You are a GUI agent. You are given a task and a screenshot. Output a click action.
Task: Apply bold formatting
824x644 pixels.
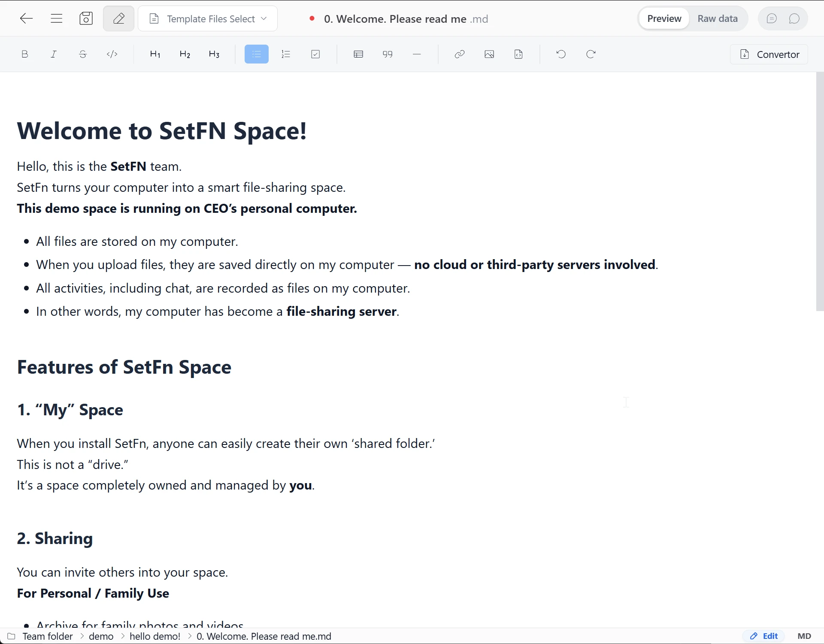click(25, 54)
